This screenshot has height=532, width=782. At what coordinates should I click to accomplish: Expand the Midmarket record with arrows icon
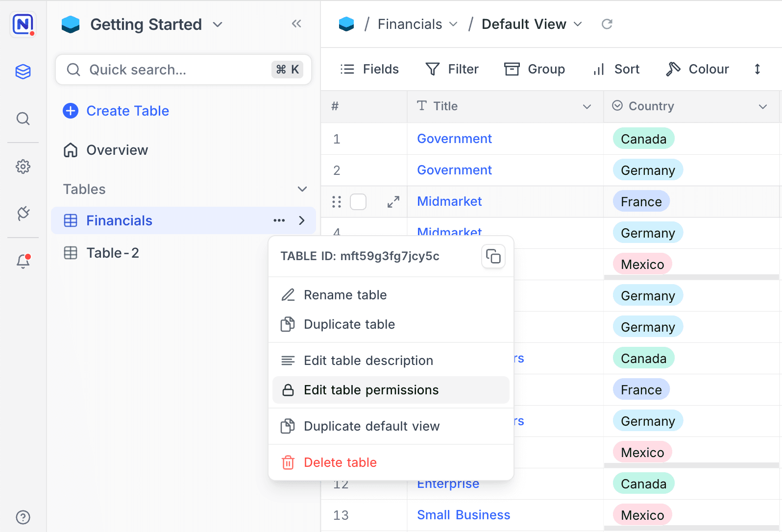393,202
